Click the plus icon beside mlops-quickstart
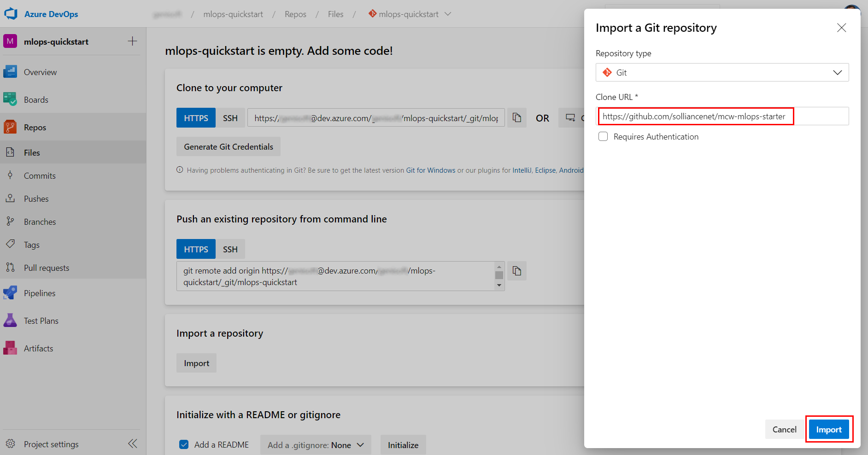This screenshot has width=868, height=455. point(133,41)
